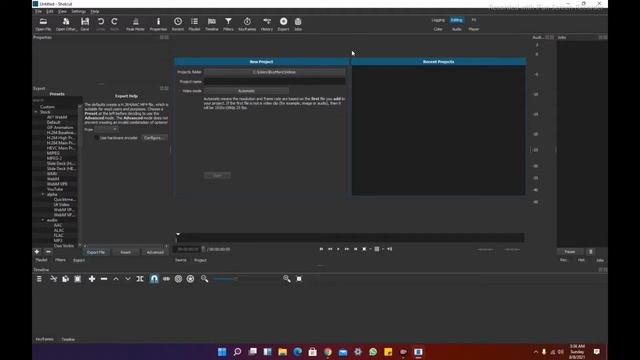640x360 pixels.
Task: Toggle timeline Snap magnet button
Action: pos(154,279)
